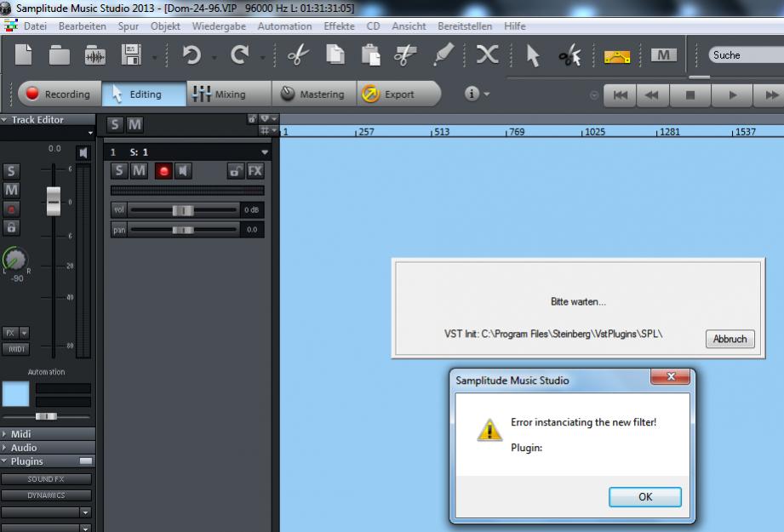This screenshot has height=532, width=784.
Task: Toggle lock button in Track Editor strip
Action: (x=11, y=227)
